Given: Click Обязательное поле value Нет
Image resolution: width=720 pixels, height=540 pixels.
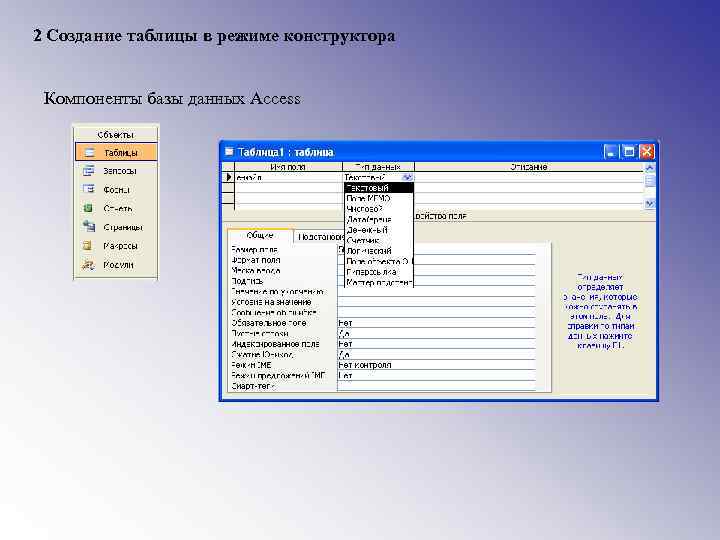Looking at the screenshot, I should [x=436, y=323].
